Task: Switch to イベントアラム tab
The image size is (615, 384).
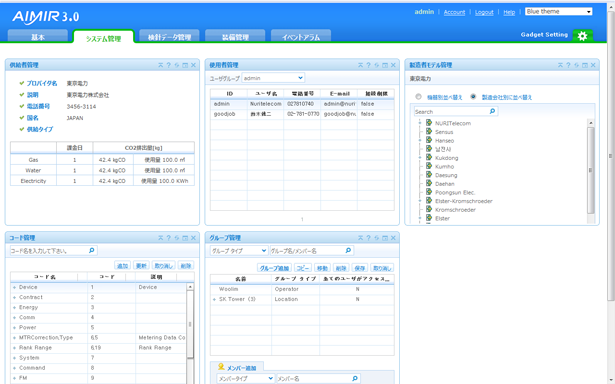Action: pos(301,36)
